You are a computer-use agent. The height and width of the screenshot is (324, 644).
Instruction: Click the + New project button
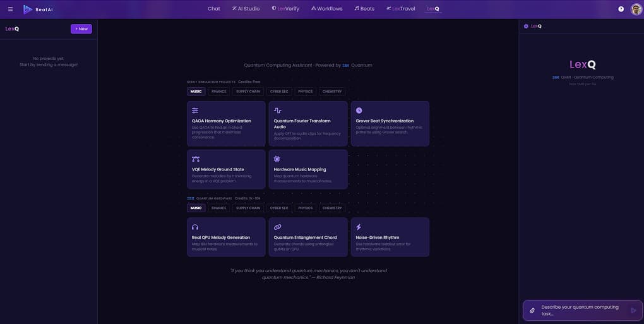(x=81, y=28)
